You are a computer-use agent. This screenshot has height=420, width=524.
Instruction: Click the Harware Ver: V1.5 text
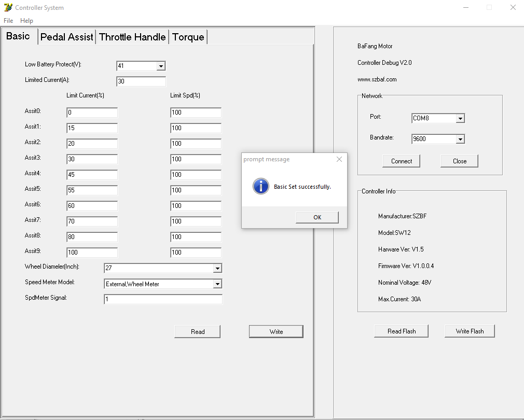pos(401,249)
